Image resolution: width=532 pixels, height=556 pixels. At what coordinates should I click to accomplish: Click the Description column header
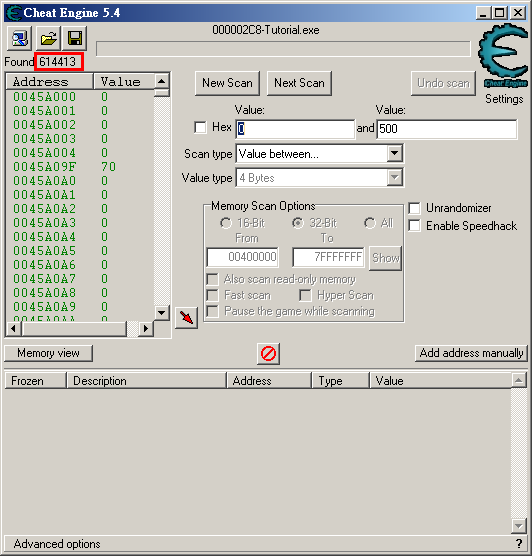pos(146,380)
